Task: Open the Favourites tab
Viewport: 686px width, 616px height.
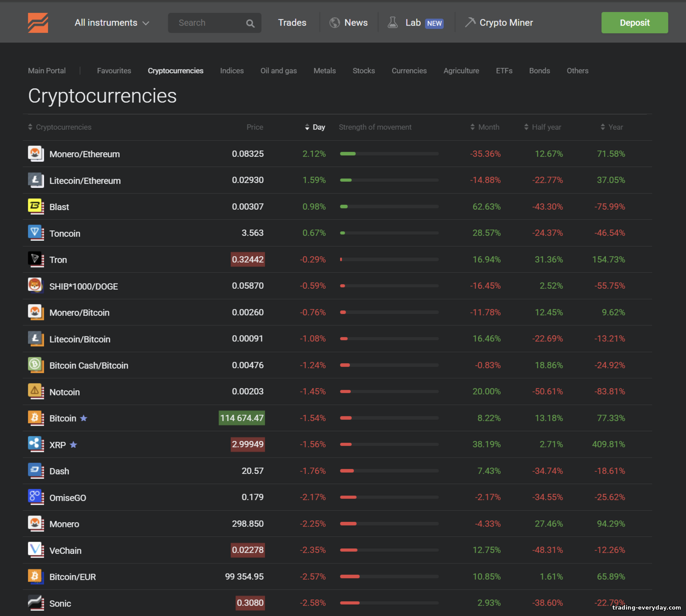Action: click(x=114, y=71)
